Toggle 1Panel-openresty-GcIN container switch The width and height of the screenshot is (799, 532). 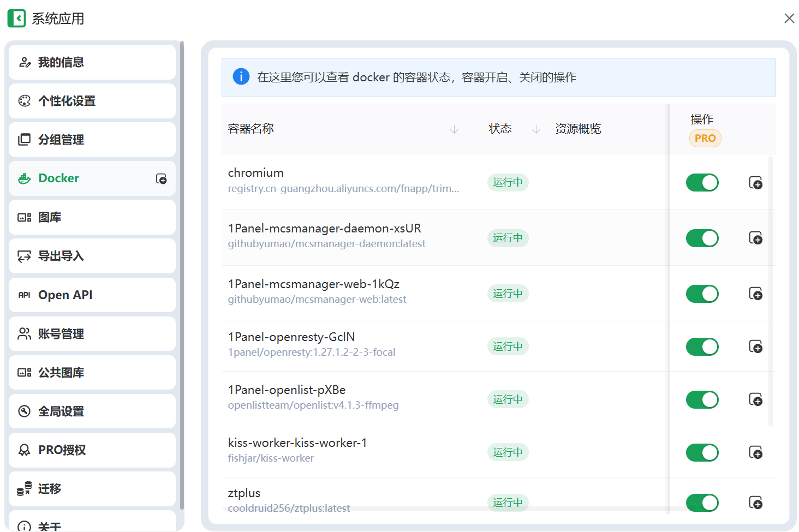702,347
